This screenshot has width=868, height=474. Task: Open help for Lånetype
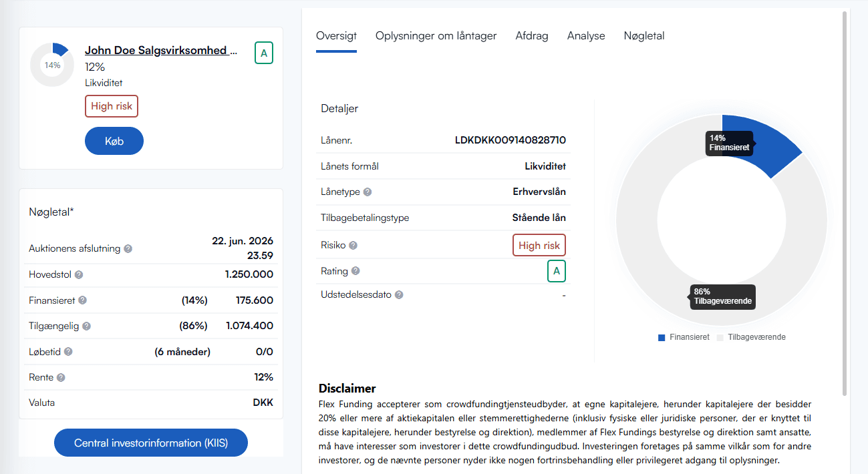[x=368, y=192]
